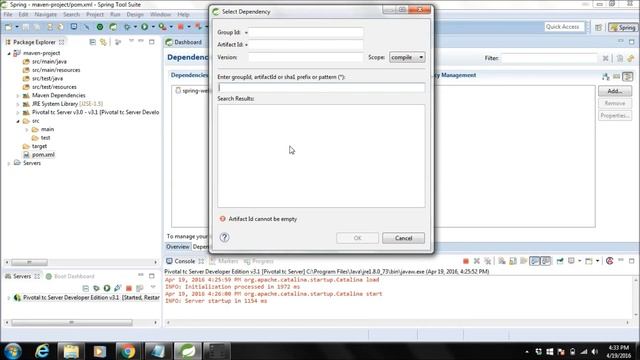640x360 pixels.
Task: Select src/main/resources folder
Action: [56, 70]
